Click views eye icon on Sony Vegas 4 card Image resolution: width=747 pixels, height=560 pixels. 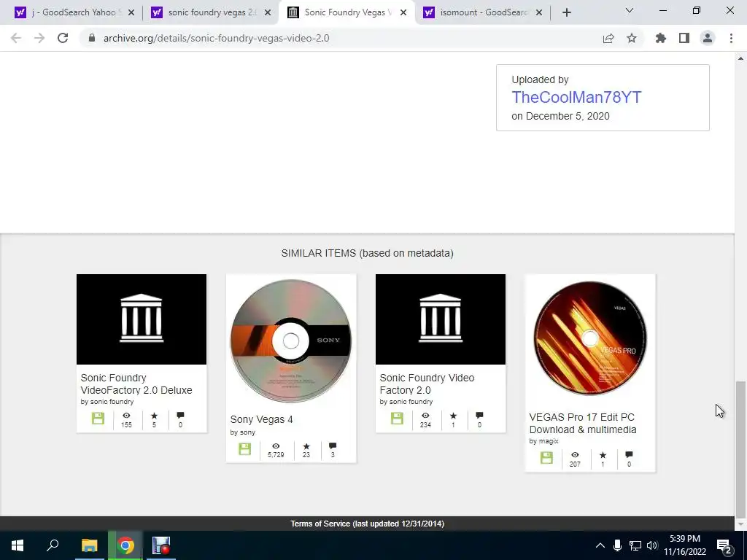coord(276,446)
